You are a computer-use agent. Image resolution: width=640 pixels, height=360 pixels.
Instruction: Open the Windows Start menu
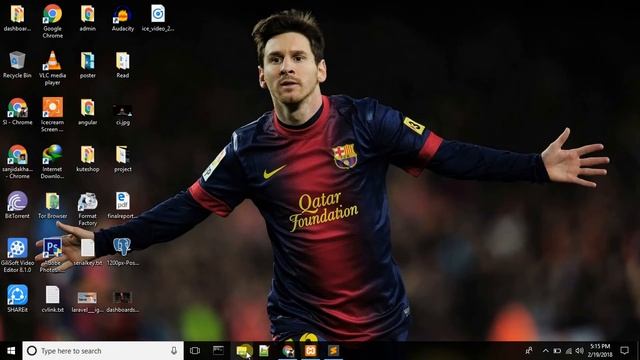(11, 351)
